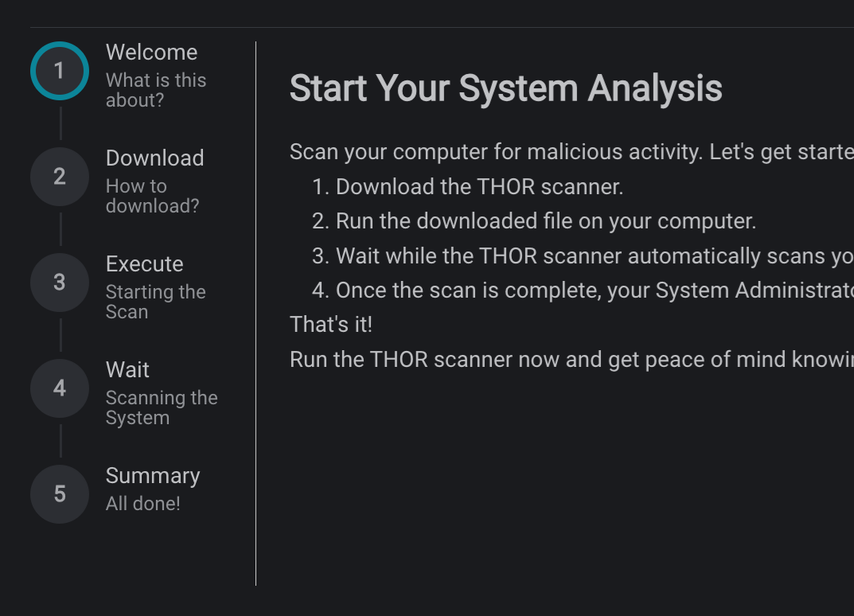
Task: Select the step 3 circle in the wizard
Action: (x=59, y=282)
